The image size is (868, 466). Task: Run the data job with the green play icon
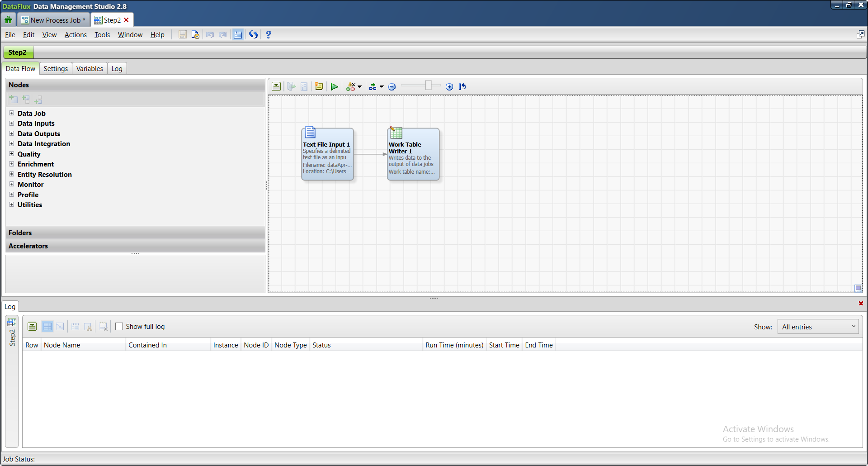[x=334, y=87]
